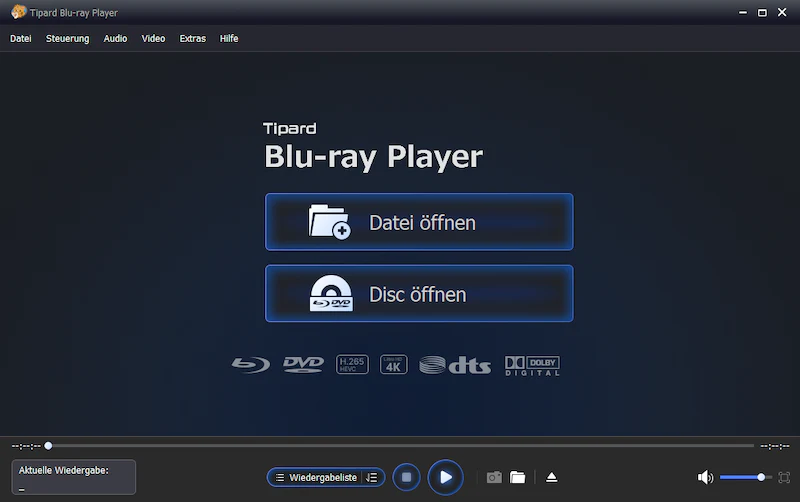Screen dimensions: 800x502
Task: Open the Video menu
Action: [x=153, y=39]
